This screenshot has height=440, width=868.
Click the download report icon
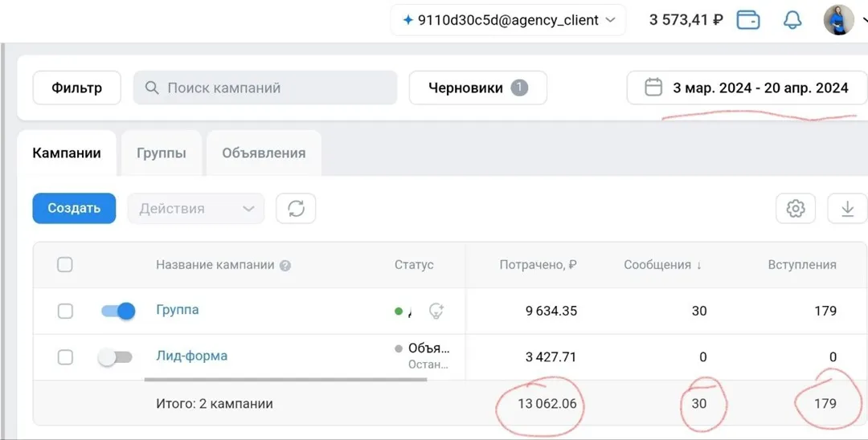click(847, 209)
